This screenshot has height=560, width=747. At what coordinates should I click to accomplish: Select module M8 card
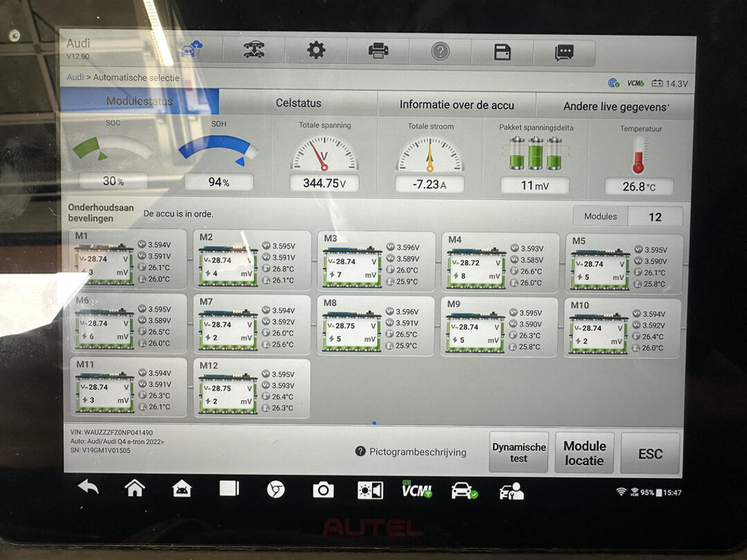tap(376, 326)
